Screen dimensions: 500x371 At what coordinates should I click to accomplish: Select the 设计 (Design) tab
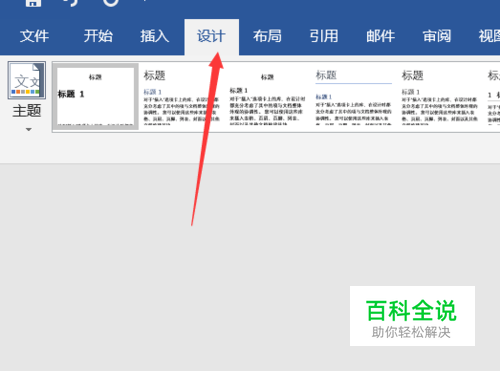(211, 36)
